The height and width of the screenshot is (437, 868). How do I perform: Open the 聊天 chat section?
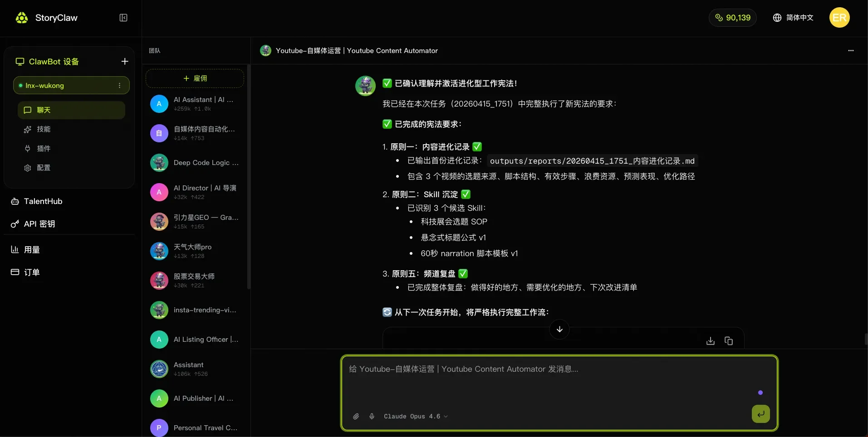tap(71, 110)
